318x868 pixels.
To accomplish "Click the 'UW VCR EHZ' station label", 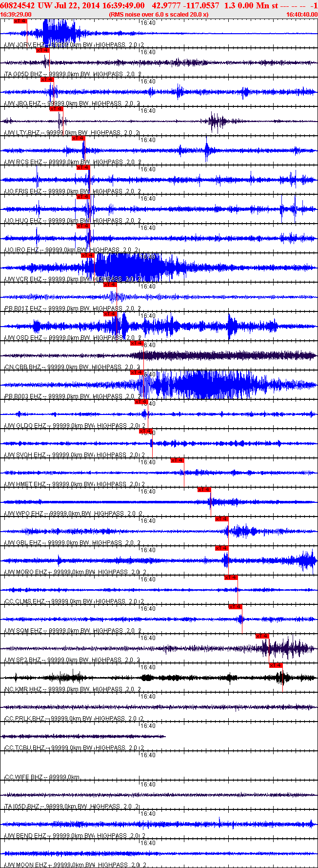I will (23, 279).
